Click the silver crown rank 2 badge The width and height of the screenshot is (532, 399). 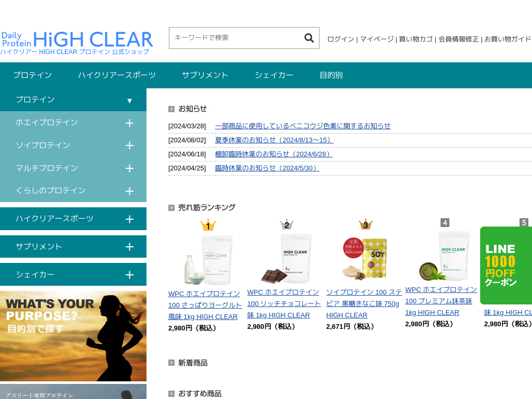[x=287, y=224]
